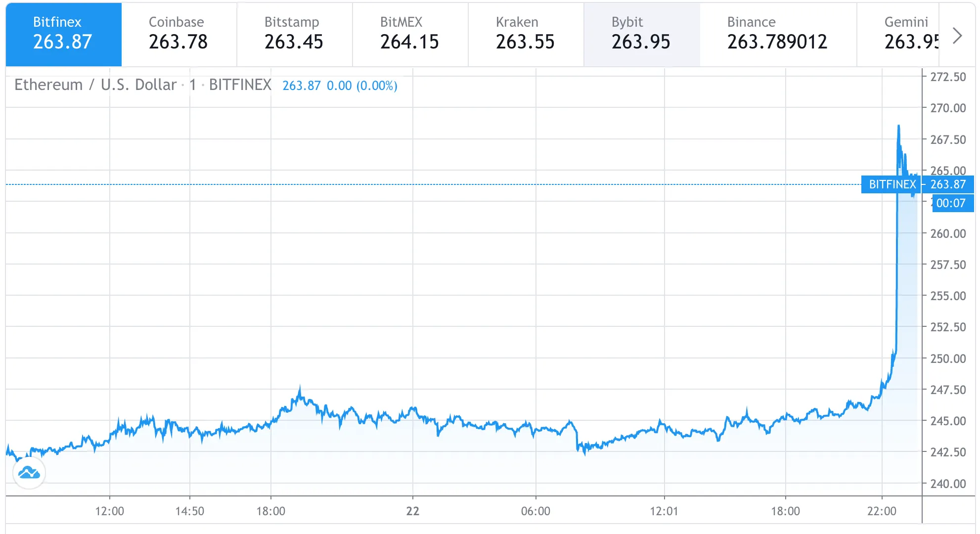This screenshot has width=980, height=534.
Task: Open the Bitstamp exchange tab
Action: tap(294, 34)
